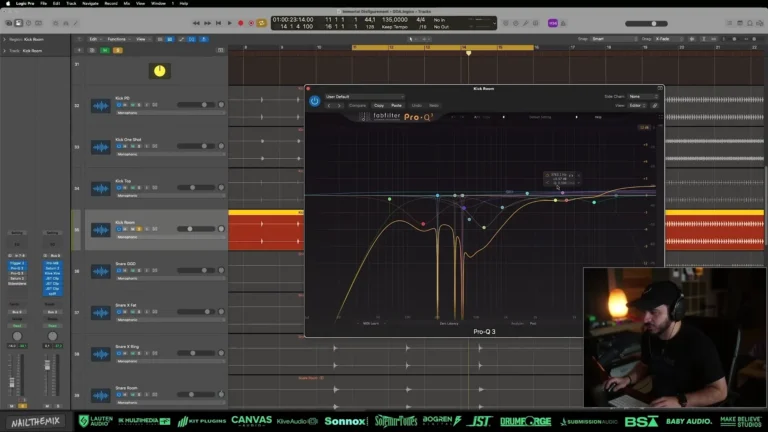Click the timeline playhead marker in ruler
This screenshot has height=432, width=768.
pyautogui.click(x=468, y=53)
